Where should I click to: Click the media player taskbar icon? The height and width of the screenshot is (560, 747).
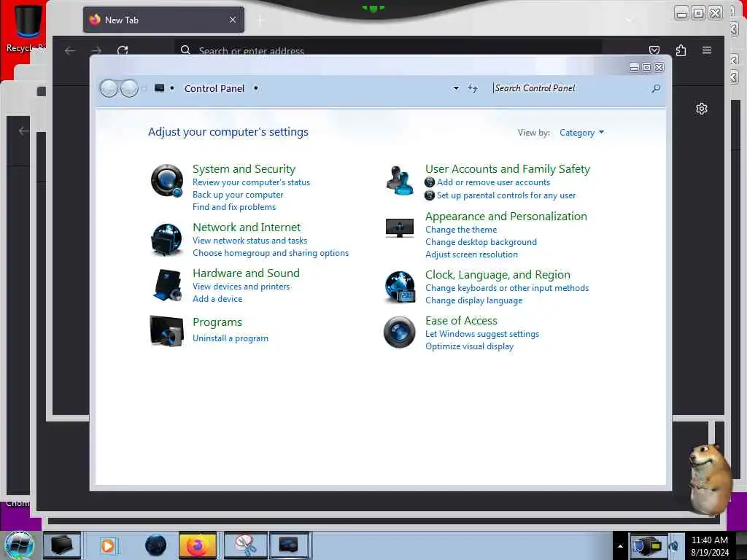[x=108, y=545]
